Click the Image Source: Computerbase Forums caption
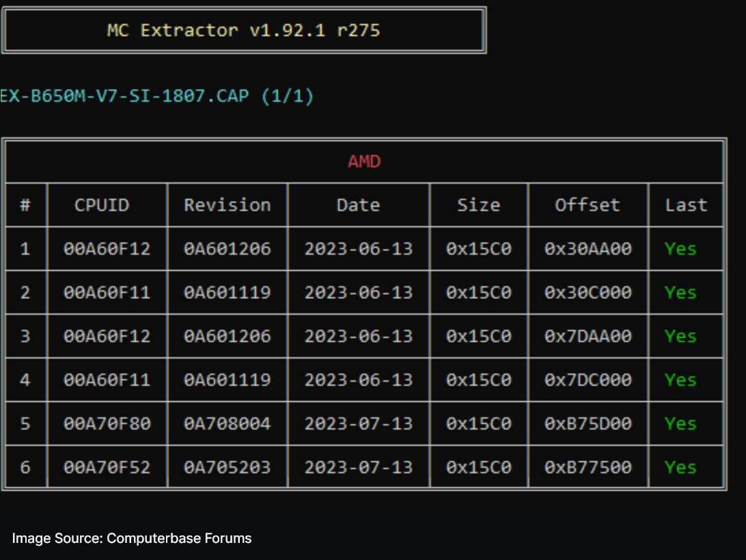 132,539
